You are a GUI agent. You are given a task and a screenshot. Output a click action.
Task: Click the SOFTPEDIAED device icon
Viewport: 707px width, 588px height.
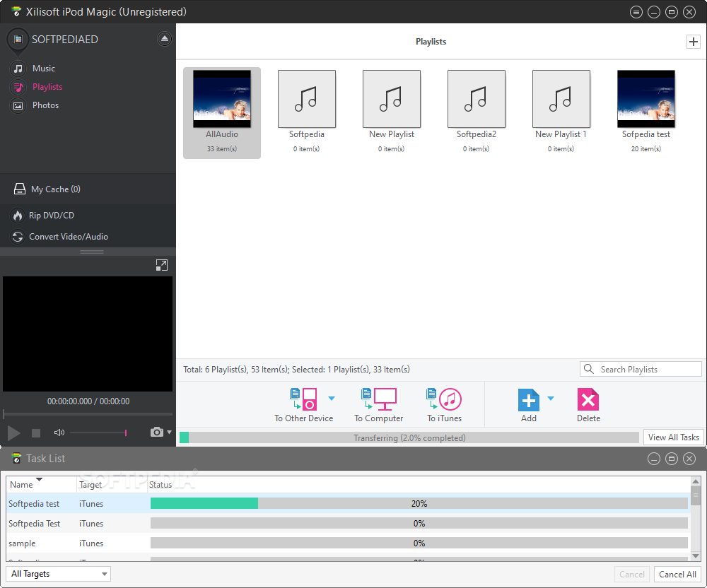coord(18,40)
